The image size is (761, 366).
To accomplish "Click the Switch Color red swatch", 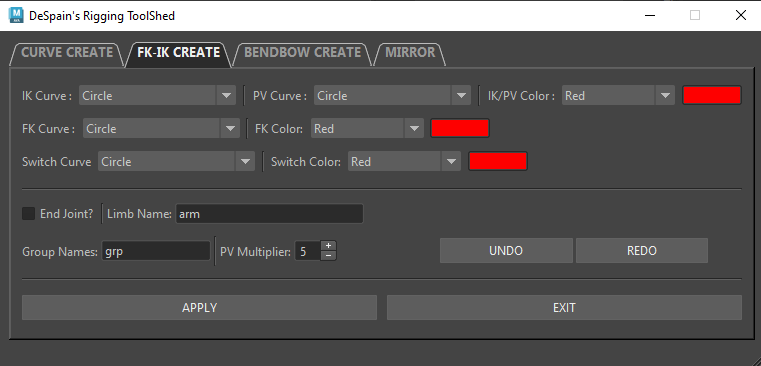I will 497,161.
